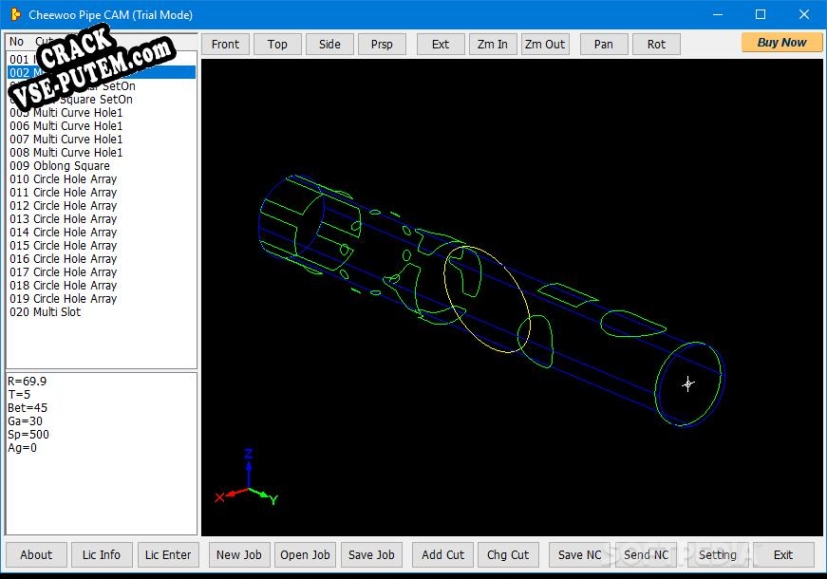Click Save Job button
The image size is (827, 579).
[371, 555]
